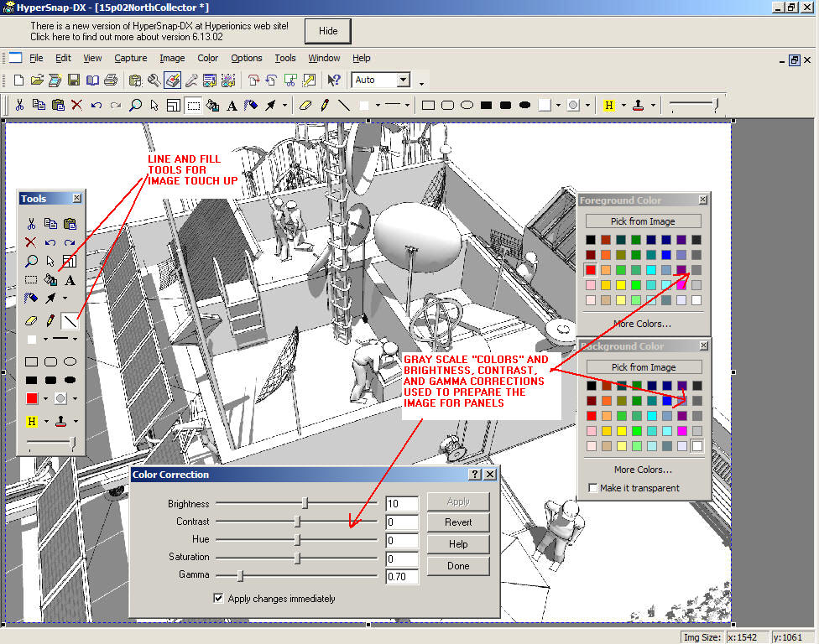Click the Paste clipboard icon in Tools panel
This screenshot has height=644, width=819.
coord(70,224)
